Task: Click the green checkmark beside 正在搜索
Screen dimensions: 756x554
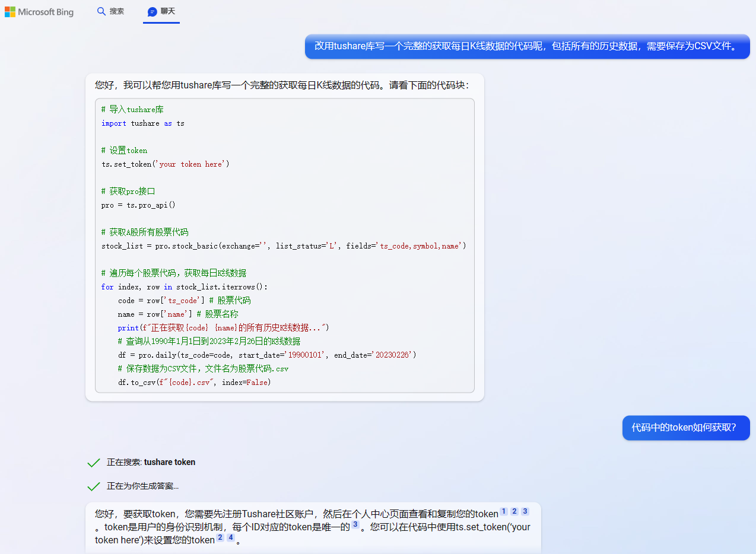Action: point(94,461)
